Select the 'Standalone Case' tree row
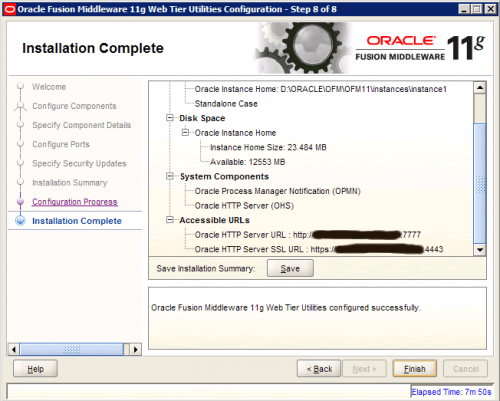The width and height of the screenshot is (500, 401). coord(226,104)
